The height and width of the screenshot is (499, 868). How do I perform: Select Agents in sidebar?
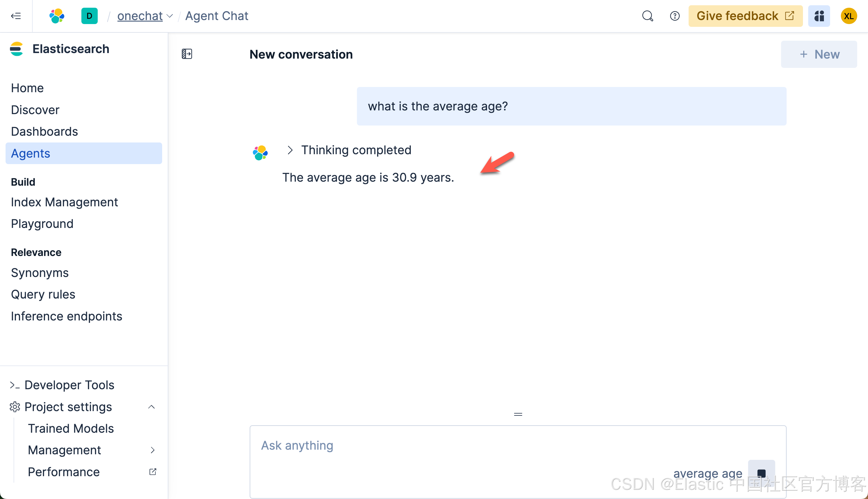[x=84, y=153]
